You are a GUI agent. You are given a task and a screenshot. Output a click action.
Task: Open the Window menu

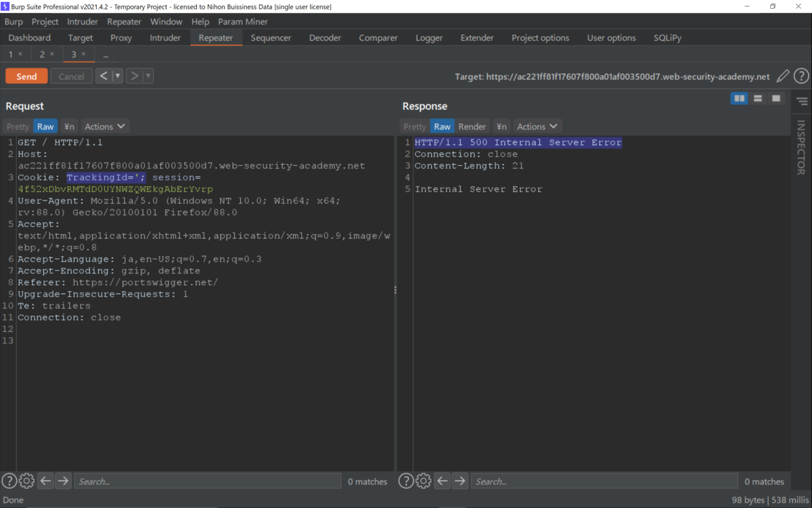click(166, 22)
